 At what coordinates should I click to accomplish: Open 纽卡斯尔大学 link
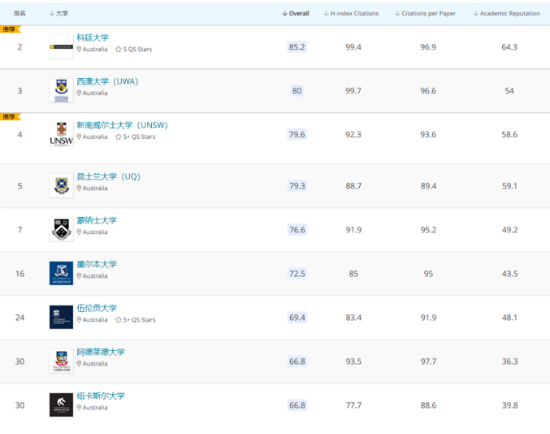101,396
